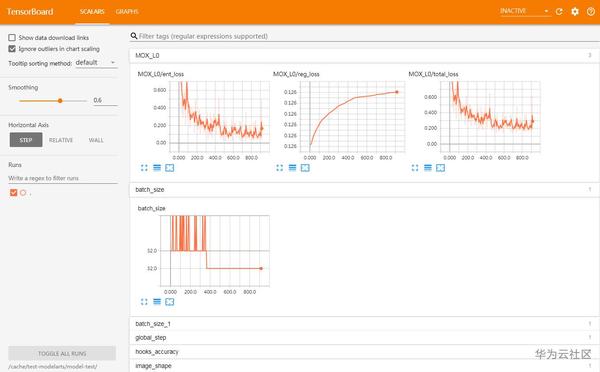This screenshot has width=600, height=372.
Task: Select the SCALARS tab
Action: pos(92,12)
